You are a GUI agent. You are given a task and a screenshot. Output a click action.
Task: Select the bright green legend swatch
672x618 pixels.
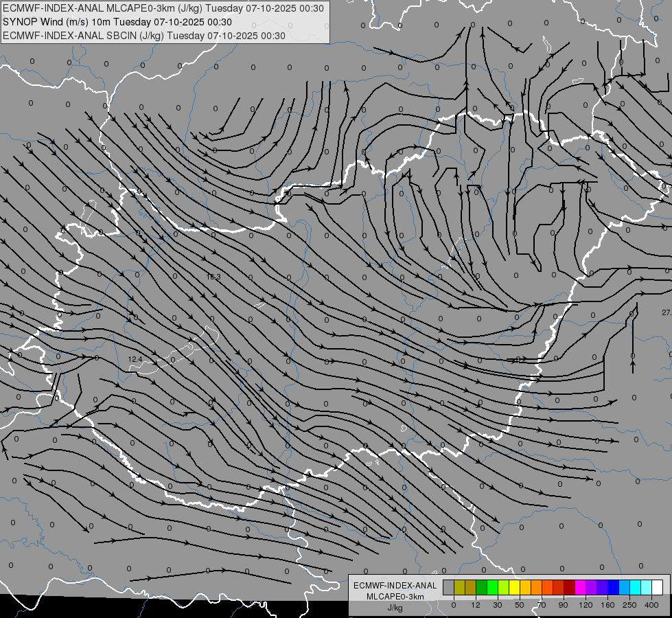coord(493,587)
